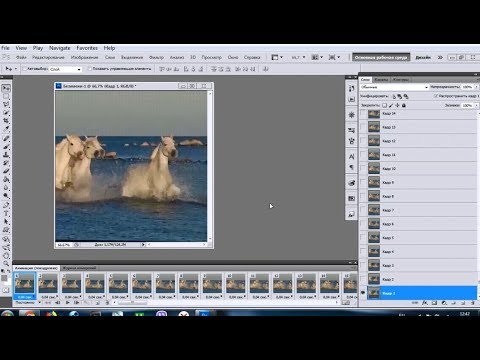Viewport: 480px width, 360px height.
Task: Enable the Автовыбор checkbox
Action: tap(24, 69)
